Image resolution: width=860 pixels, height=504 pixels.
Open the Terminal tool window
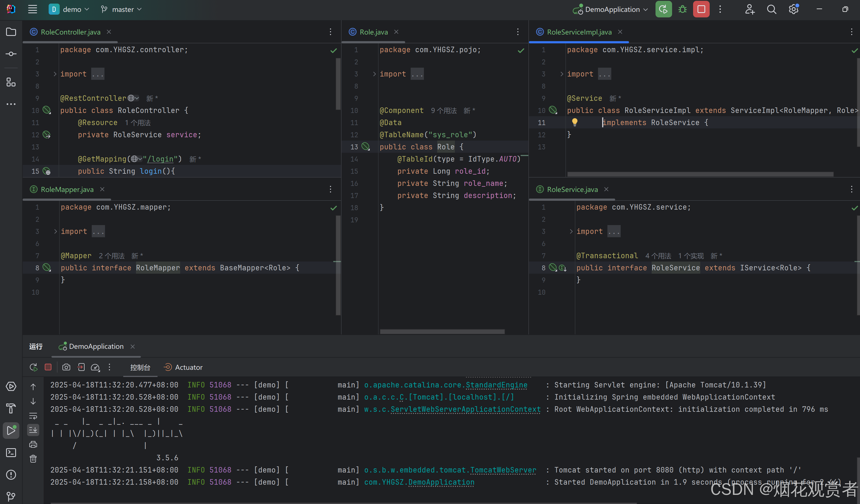[11, 453]
